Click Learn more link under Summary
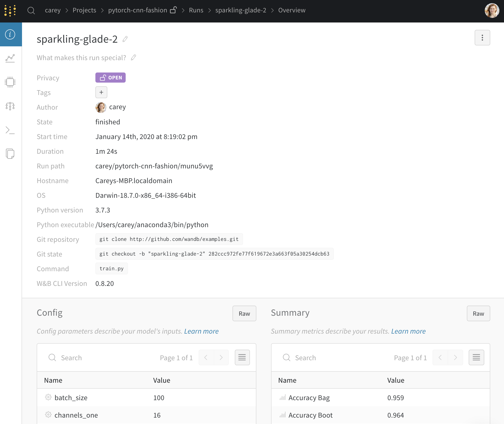Viewport: 504px width, 424px height. [x=408, y=331]
